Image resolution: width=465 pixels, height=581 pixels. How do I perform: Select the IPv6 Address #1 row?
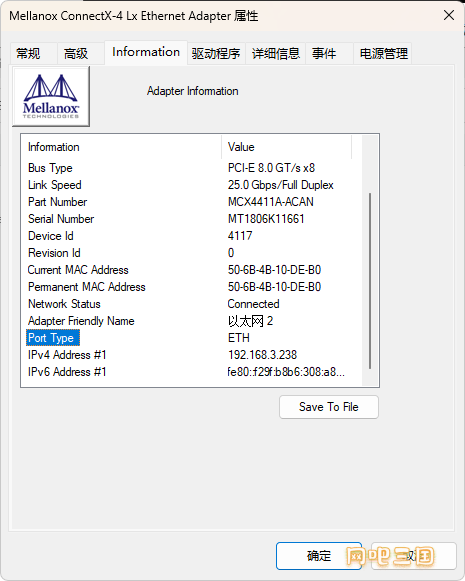click(191, 372)
